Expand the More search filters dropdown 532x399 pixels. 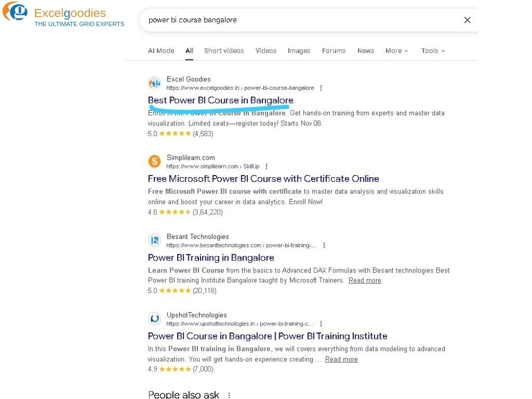click(396, 51)
